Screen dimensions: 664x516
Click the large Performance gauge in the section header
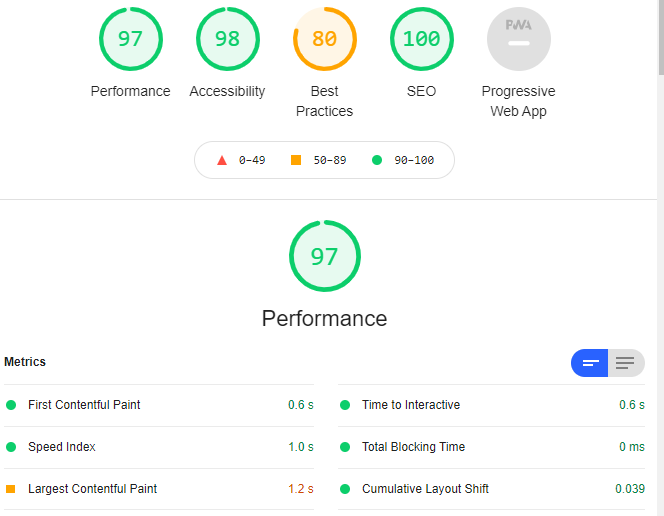point(325,256)
